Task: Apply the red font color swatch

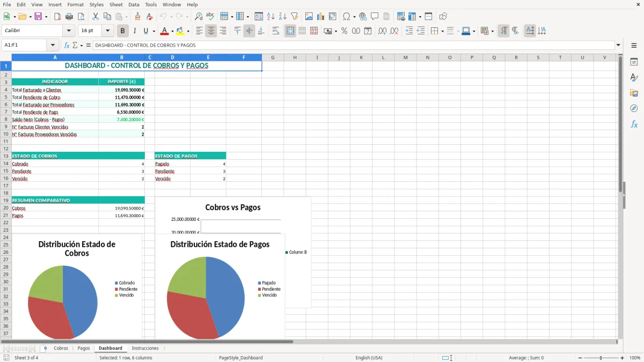Action: tap(165, 31)
